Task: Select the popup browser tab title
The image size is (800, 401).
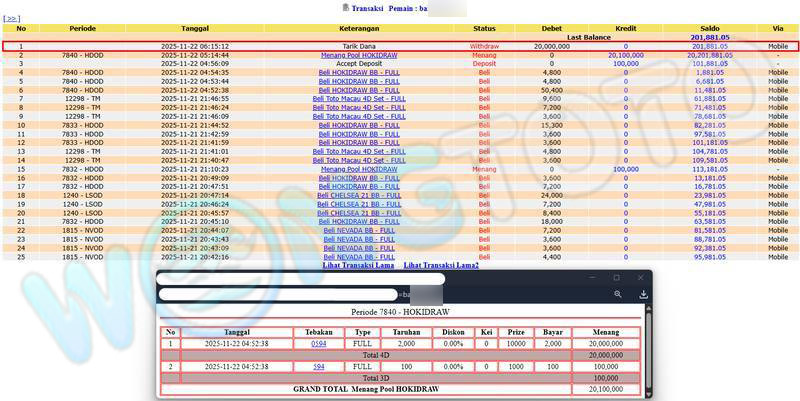Action: point(300,278)
